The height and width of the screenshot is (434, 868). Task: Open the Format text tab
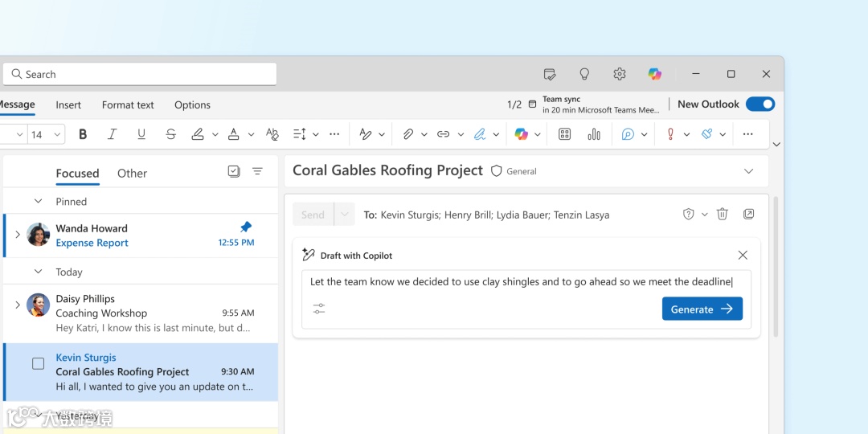128,105
